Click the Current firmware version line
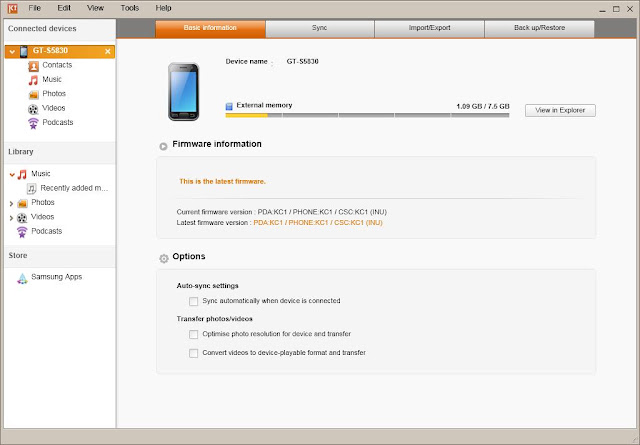Image resolution: width=640 pixels, height=445 pixels. (282, 212)
